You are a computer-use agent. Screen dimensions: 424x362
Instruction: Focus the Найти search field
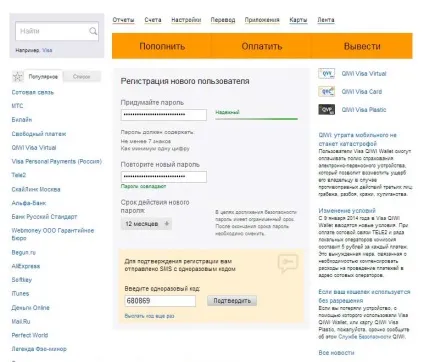(57, 31)
